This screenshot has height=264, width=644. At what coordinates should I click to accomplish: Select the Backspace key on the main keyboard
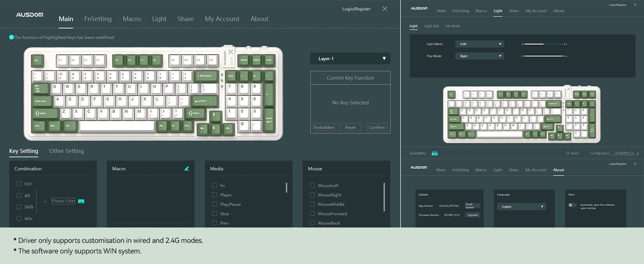click(x=205, y=76)
